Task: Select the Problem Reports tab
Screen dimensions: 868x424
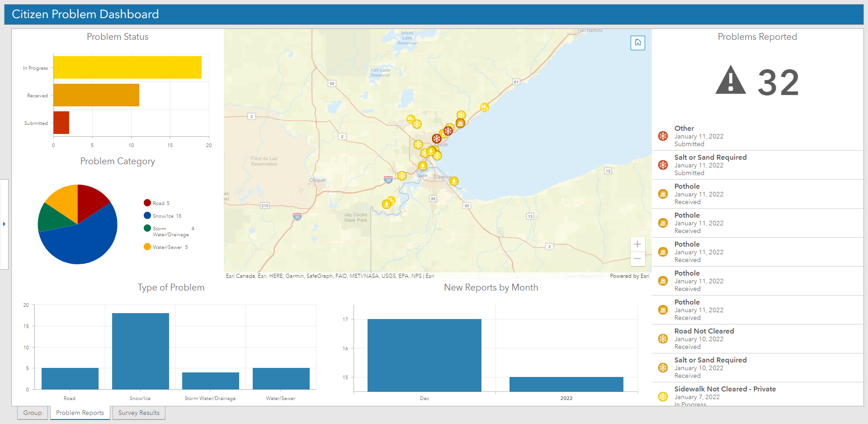Action: pos(80,413)
